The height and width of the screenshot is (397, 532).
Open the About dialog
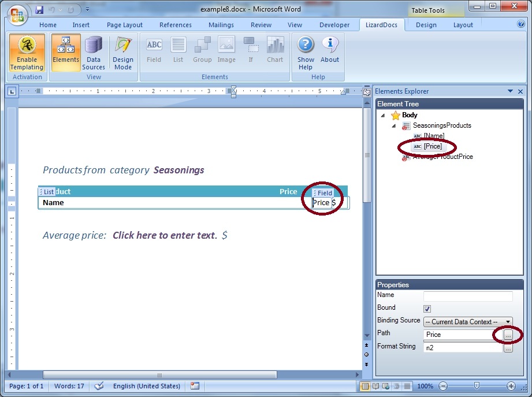coord(329,50)
